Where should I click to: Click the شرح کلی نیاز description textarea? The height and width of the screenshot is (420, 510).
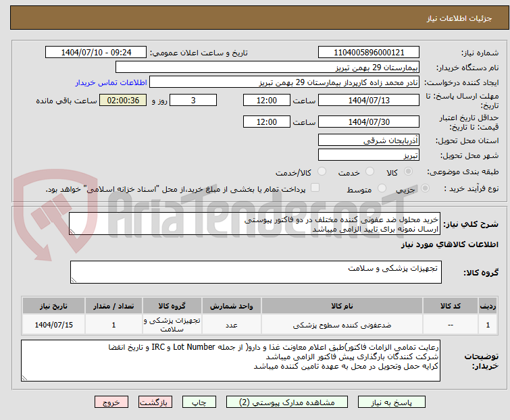(x=255, y=224)
